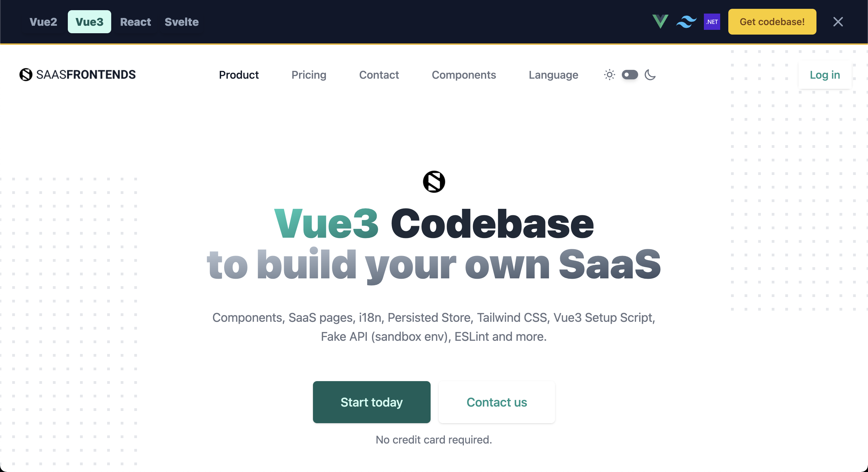The width and height of the screenshot is (868, 472).
Task: Select the Svelte tab
Action: point(182,21)
